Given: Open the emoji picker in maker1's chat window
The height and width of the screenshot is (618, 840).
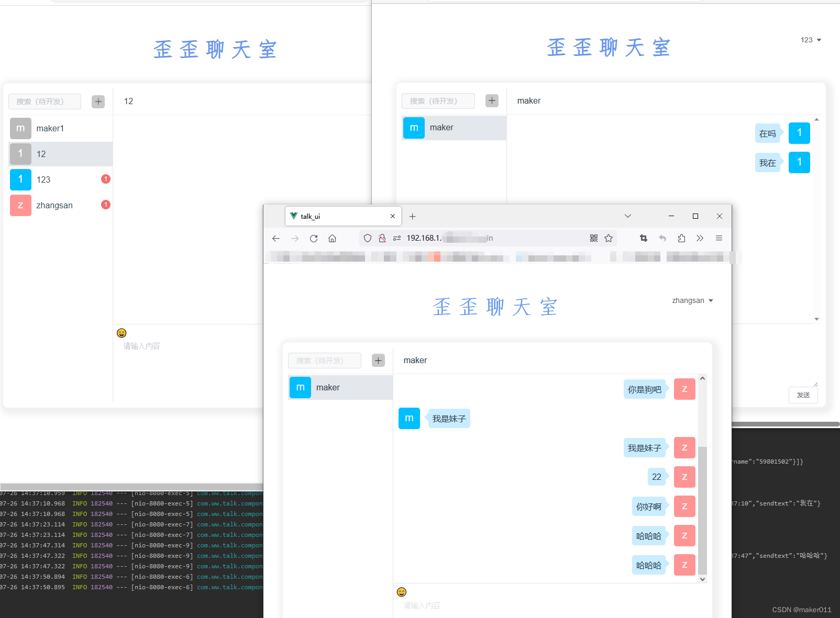Looking at the screenshot, I should pyautogui.click(x=121, y=333).
